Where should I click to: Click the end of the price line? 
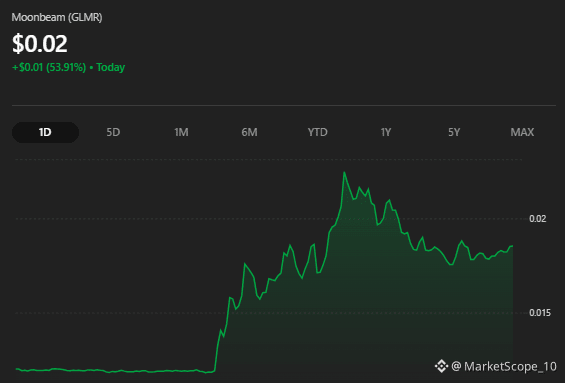click(512, 246)
